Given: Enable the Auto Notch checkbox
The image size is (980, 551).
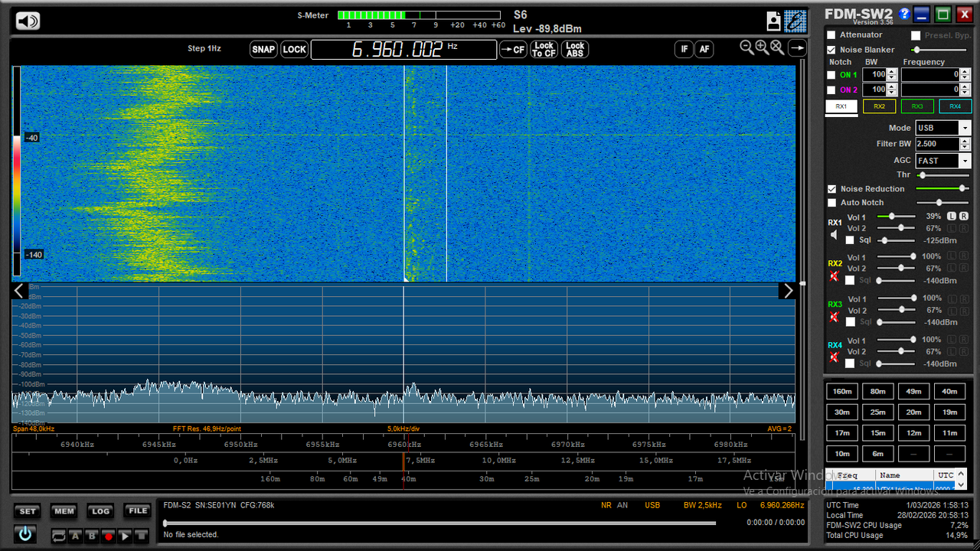Looking at the screenshot, I should (831, 203).
